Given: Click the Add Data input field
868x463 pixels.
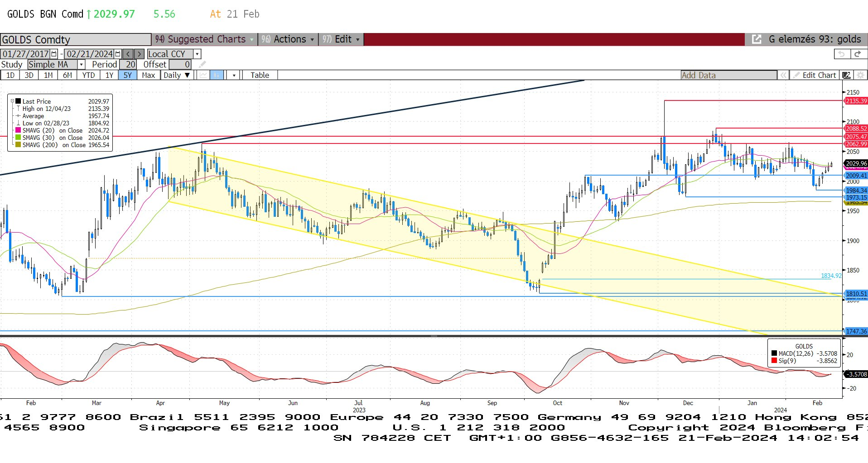Looking at the screenshot, I should (728, 75).
